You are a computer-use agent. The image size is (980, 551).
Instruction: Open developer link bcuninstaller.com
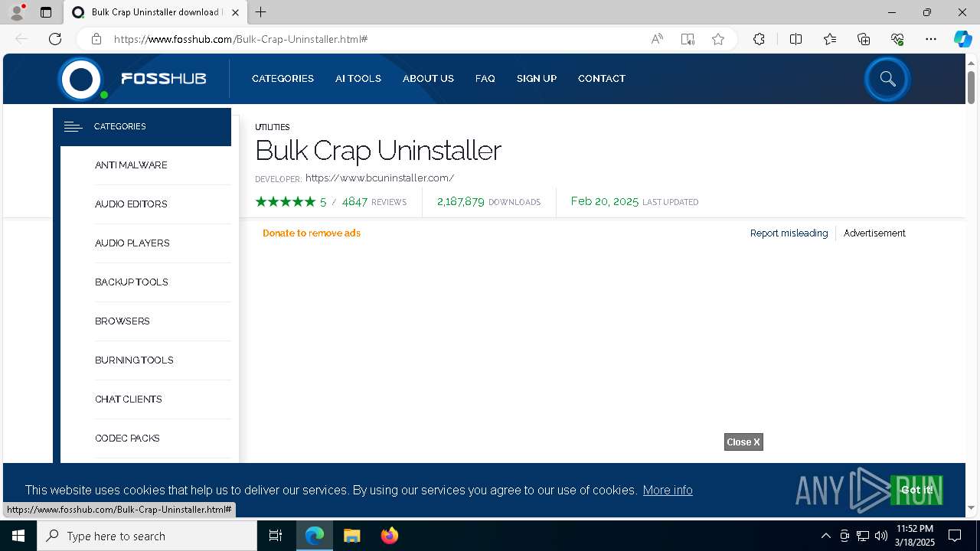[x=380, y=178]
